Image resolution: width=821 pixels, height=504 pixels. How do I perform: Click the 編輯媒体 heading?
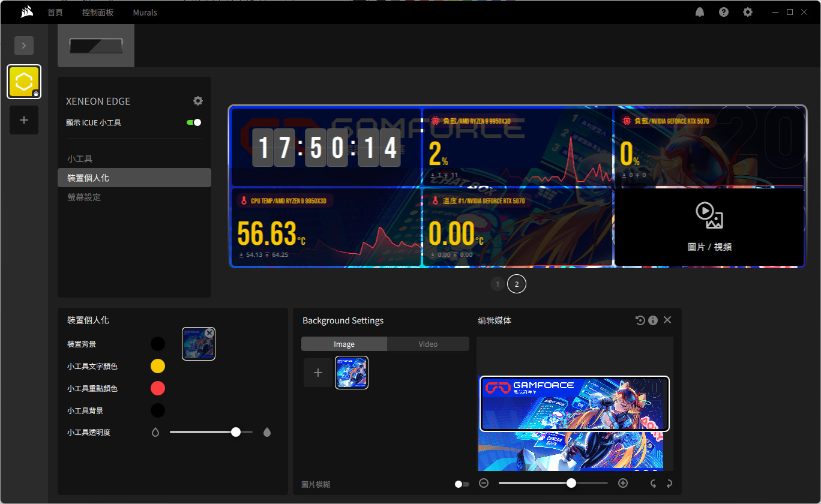495,320
